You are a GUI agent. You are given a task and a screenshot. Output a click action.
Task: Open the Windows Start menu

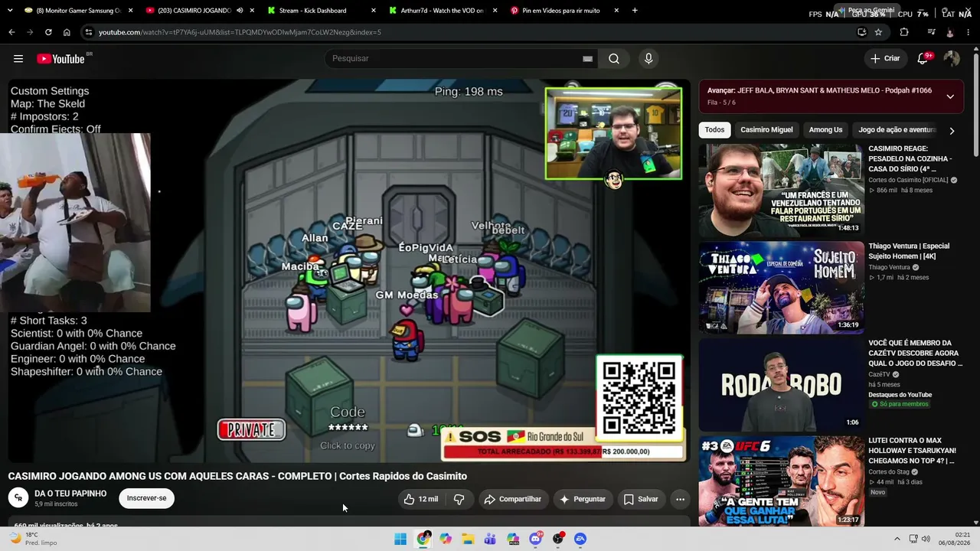(x=400, y=539)
